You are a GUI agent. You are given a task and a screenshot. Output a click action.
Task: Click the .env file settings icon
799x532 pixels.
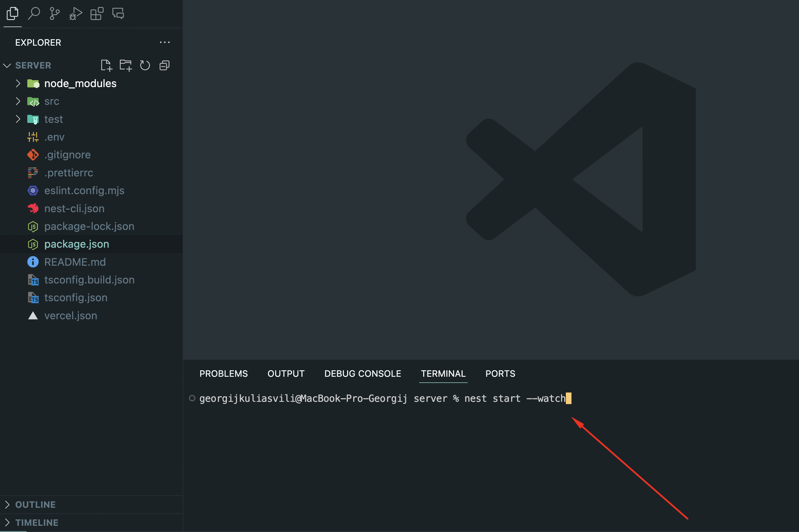[33, 137]
